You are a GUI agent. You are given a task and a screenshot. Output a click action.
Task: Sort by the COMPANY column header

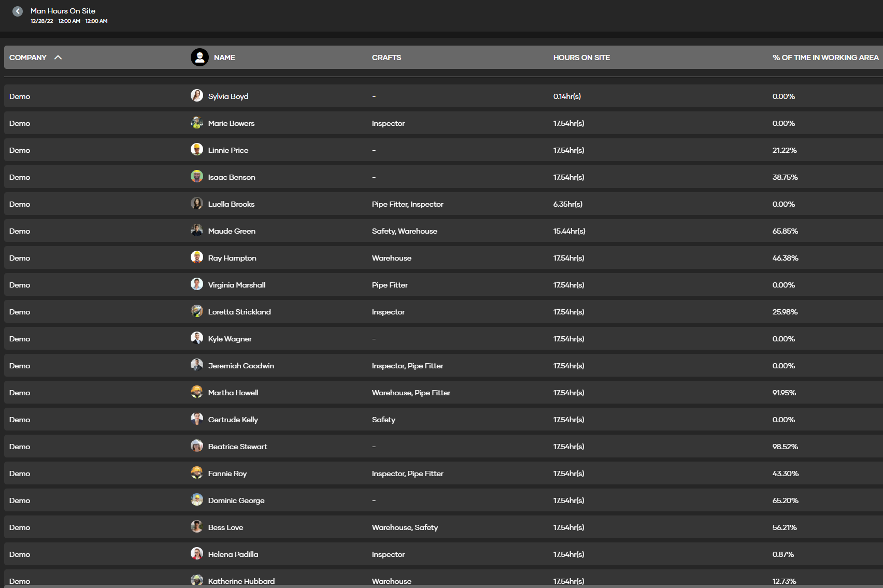[x=28, y=58]
